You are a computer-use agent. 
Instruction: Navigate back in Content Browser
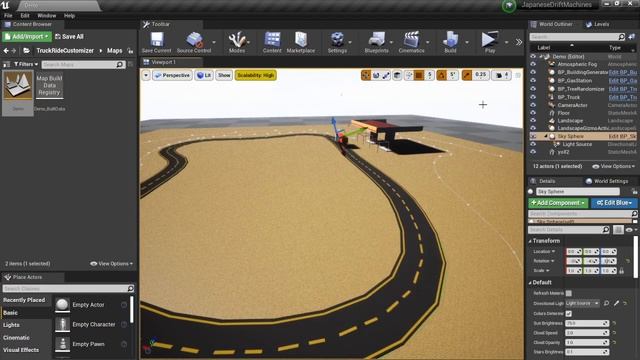pyautogui.click(x=6, y=51)
